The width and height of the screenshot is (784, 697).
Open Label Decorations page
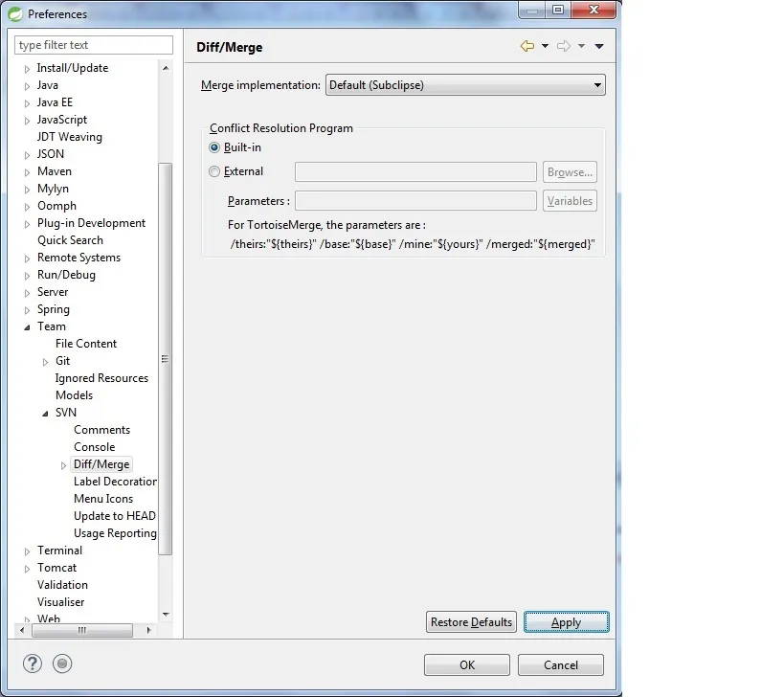click(116, 482)
